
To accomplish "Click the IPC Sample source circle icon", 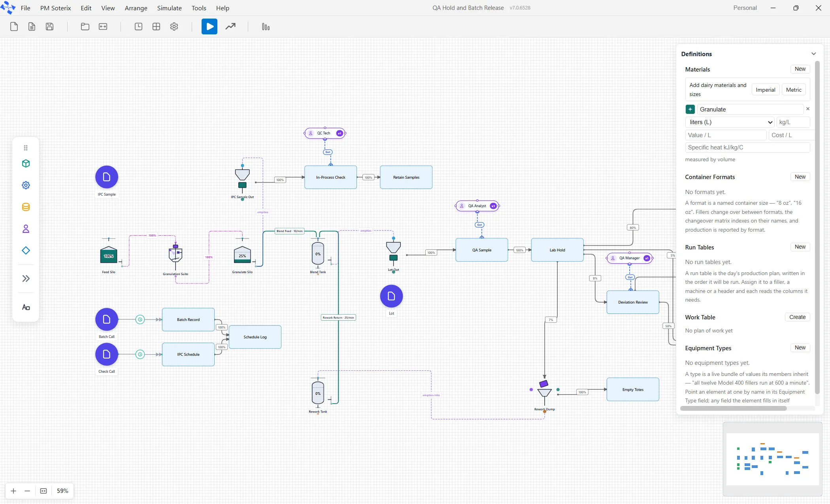I will point(107,177).
